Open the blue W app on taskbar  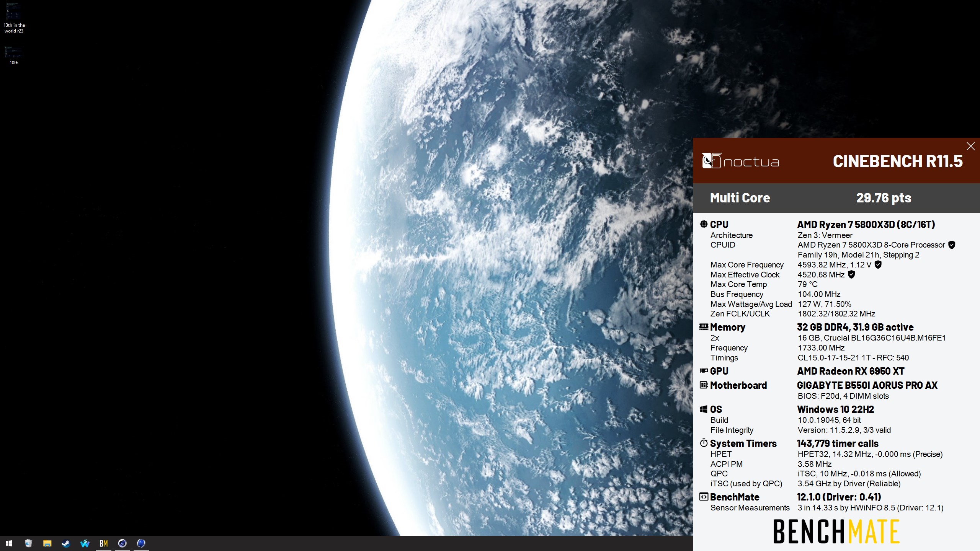pos(85,543)
